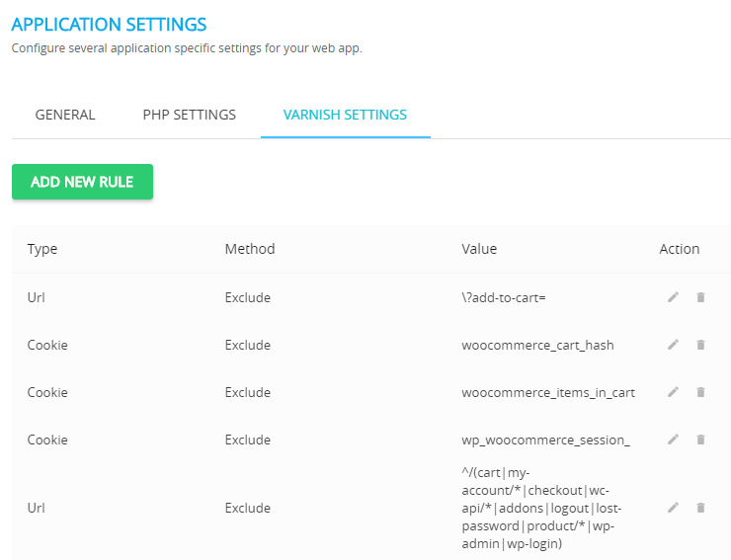Edit the cart|my-account URL exclusion rule

(x=673, y=508)
